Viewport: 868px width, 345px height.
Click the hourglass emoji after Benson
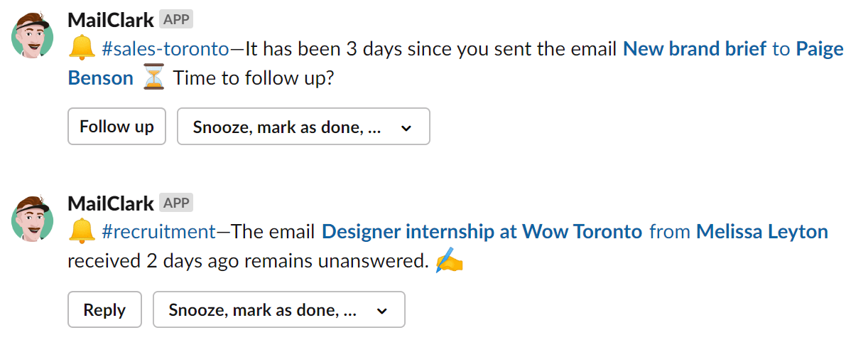(x=153, y=78)
